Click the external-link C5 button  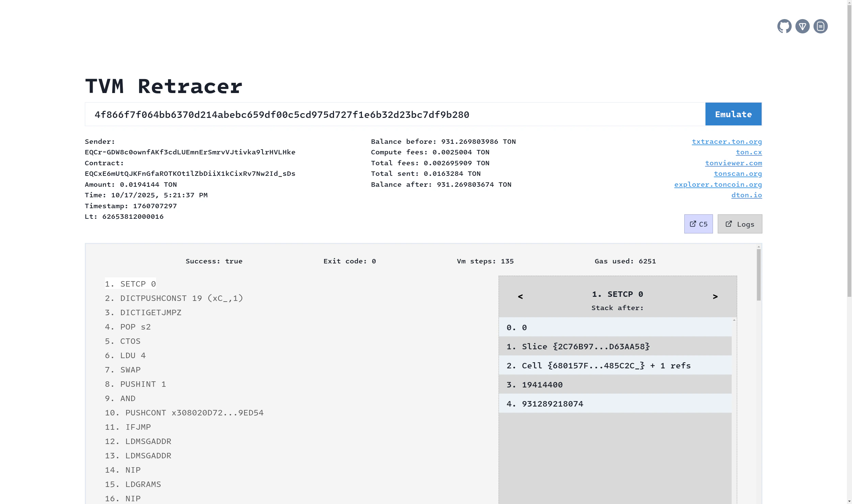pos(698,224)
